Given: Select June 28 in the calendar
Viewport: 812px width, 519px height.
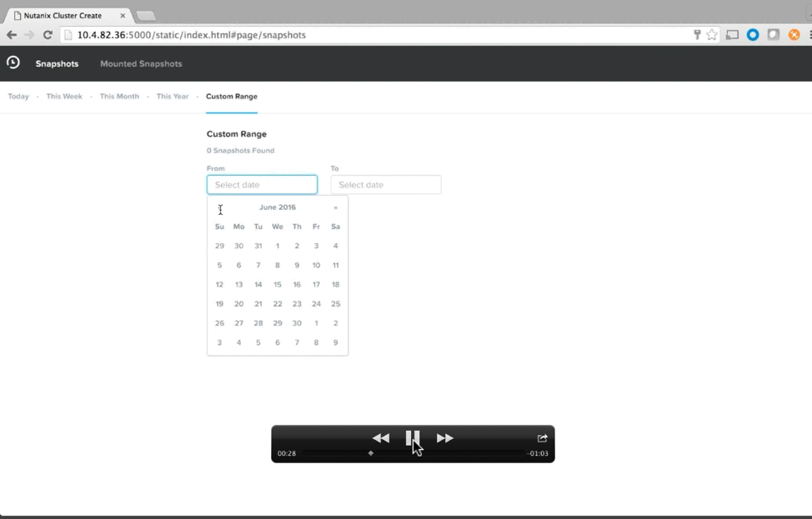Looking at the screenshot, I should pyautogui.click(x=258, y=323).
